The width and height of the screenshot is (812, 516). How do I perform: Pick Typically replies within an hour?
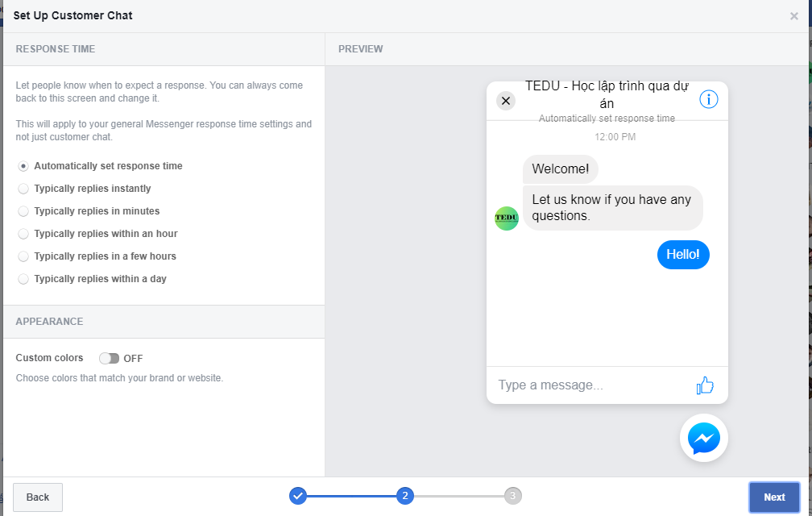(23, 234)
